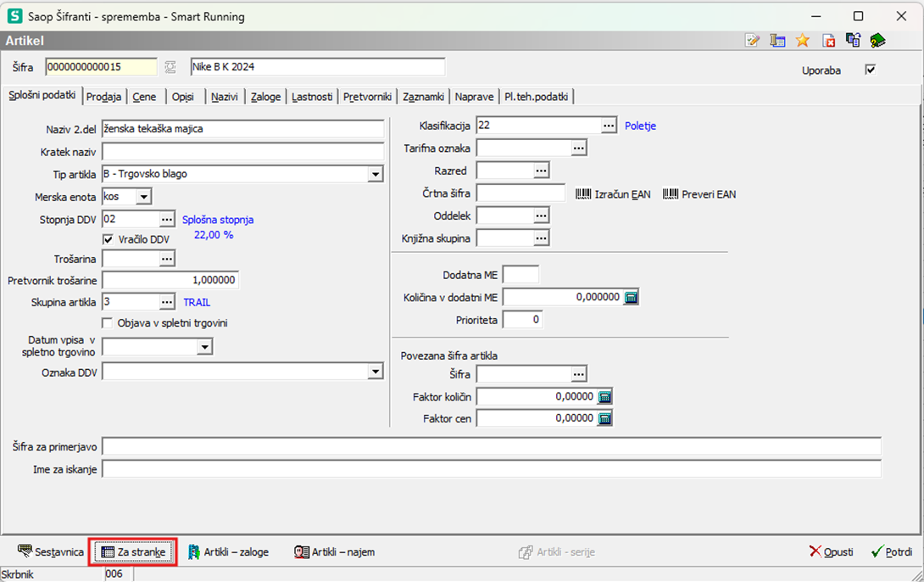Open calculator for Količina v dodatni ME
Image resolution: width=924 pixels, height=582 pixels.
[x=631, y=297]
